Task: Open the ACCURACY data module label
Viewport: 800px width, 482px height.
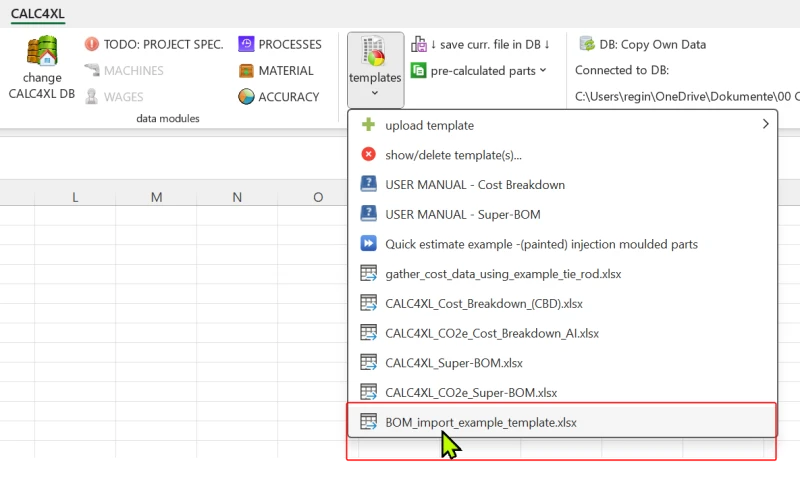Action: (x=289, y=97)
